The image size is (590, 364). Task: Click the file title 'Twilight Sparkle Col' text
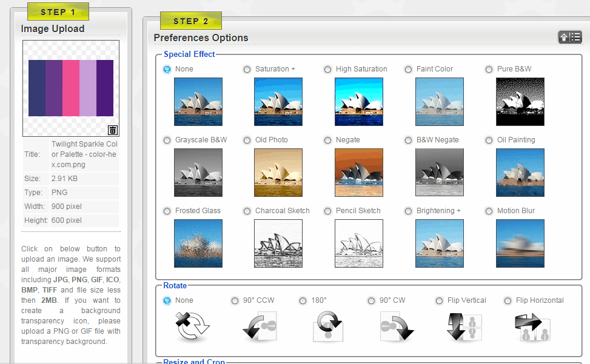85,144
